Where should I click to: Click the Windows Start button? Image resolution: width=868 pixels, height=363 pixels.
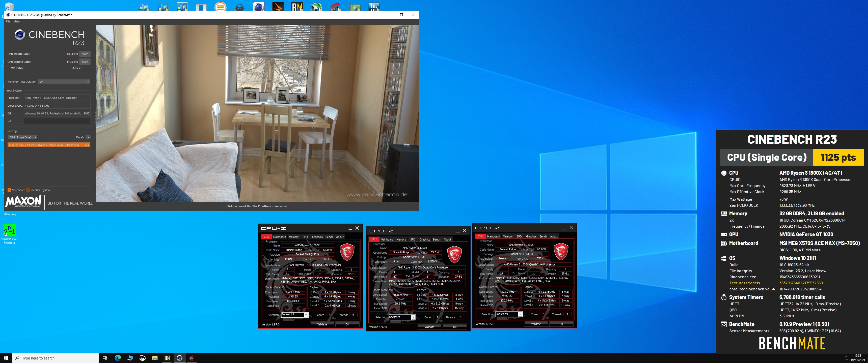(x=6, y=358)
